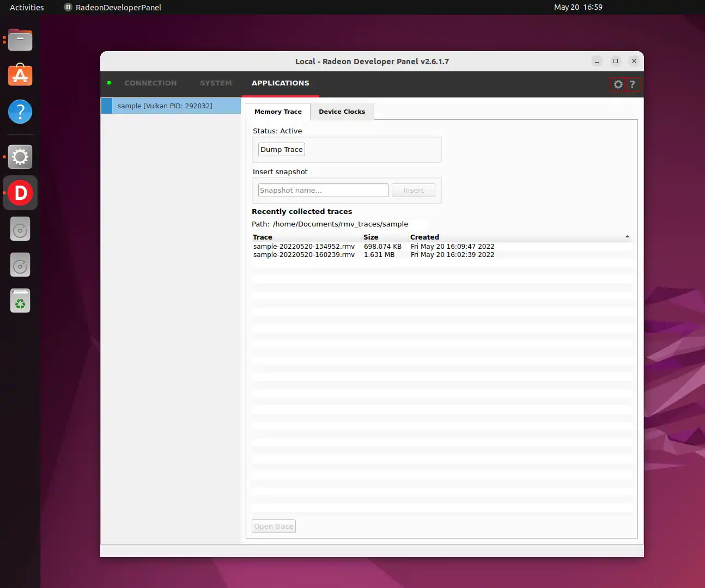
Task: Select trace sample-20220520-134952.rmv
Action: [303, 247]
